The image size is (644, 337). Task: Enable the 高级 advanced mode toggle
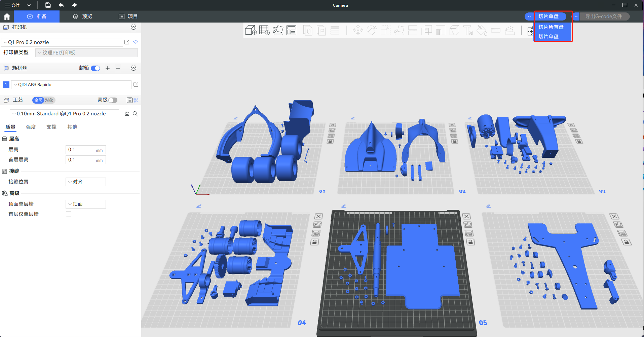point(113,100)
